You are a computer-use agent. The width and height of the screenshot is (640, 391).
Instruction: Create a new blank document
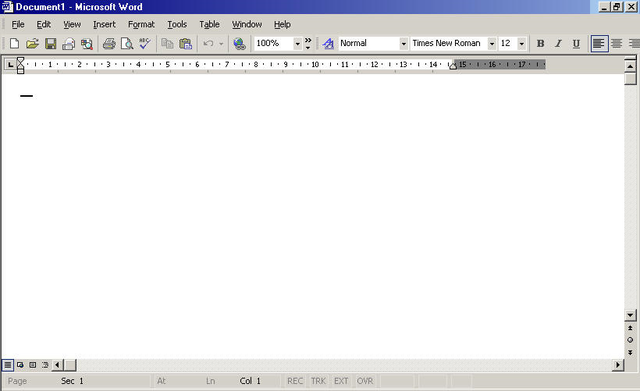14,43
